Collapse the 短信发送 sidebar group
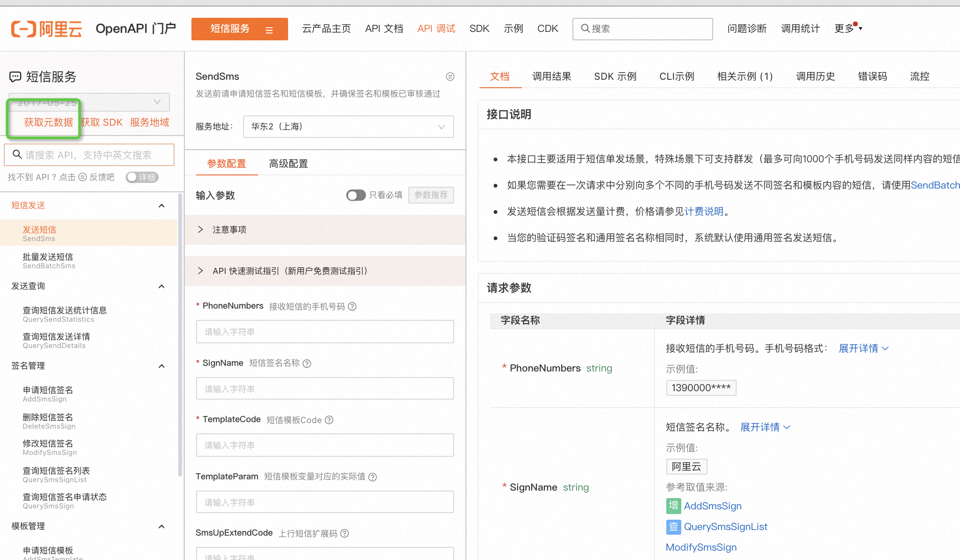This screenshot has height=560, width=960. [x=161, y=205]
